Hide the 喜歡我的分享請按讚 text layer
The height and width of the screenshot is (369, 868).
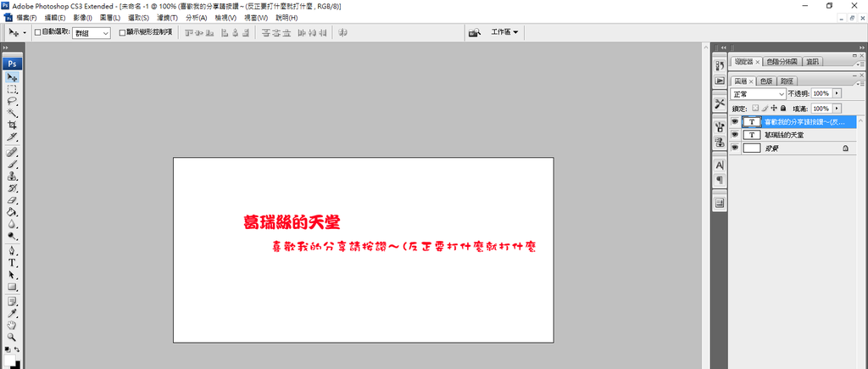(x=735, y=121)
